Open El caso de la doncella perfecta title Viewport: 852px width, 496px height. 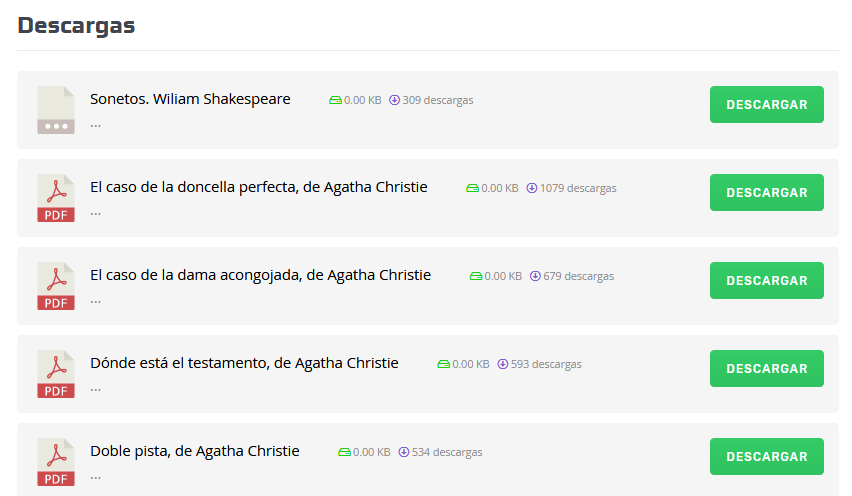[x=258, y=187]
